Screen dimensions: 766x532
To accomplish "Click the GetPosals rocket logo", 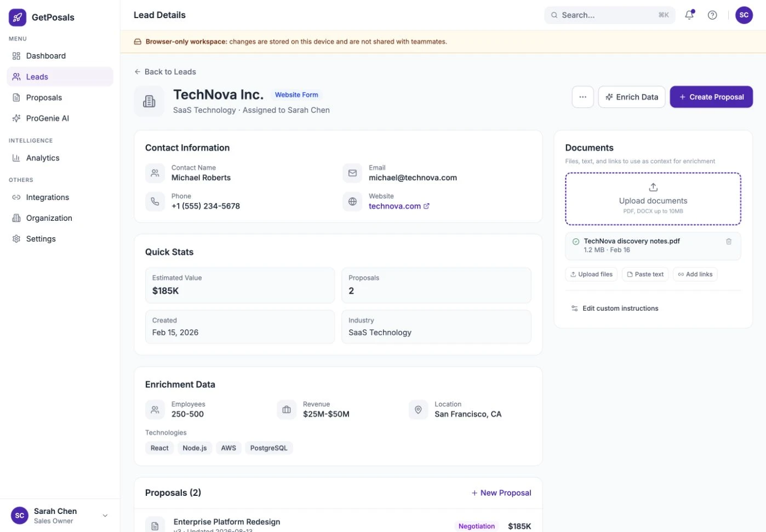I will click(18, 18).
